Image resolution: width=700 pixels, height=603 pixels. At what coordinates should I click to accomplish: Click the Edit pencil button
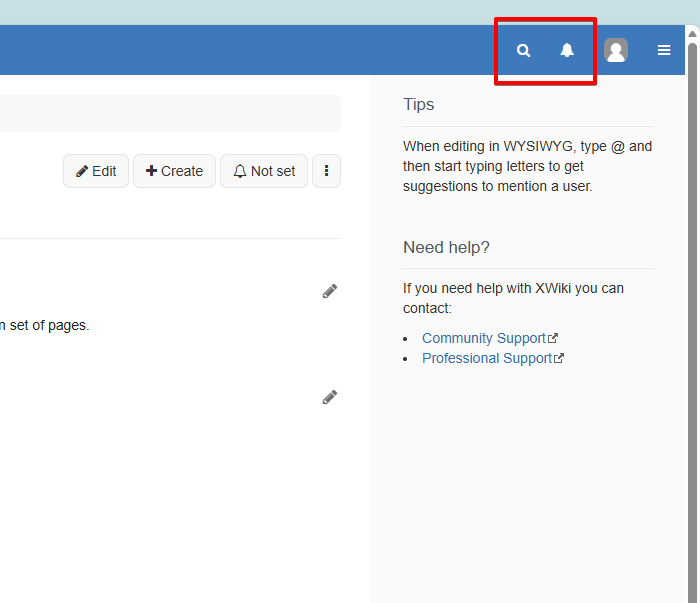96,171
